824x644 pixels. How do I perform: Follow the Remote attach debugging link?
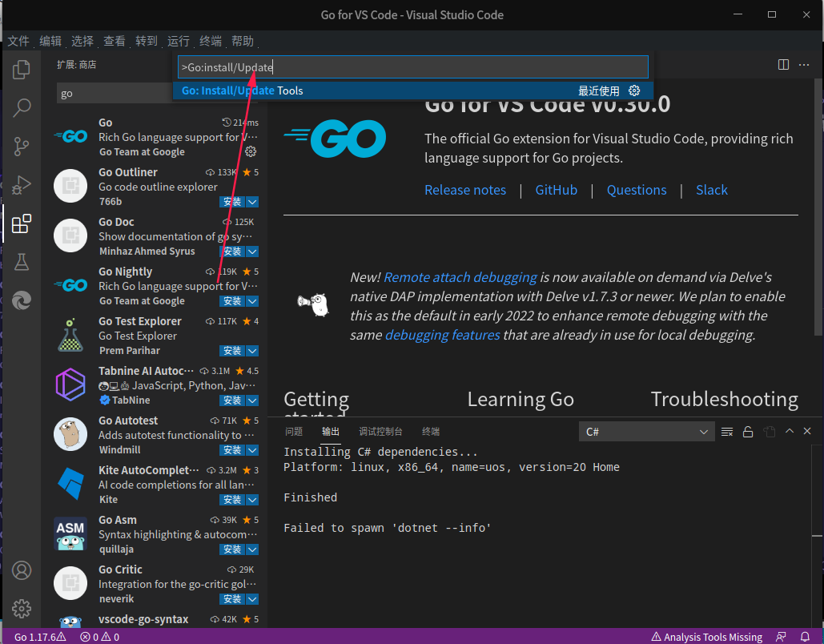460,277
